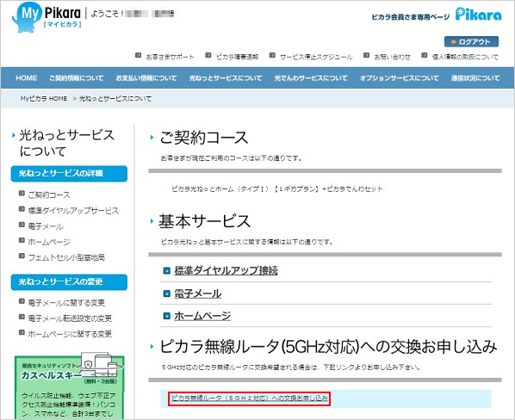The image size is (515, 420).
Task: Click arrow icon beside main ホームページ link
Action: 167,316
